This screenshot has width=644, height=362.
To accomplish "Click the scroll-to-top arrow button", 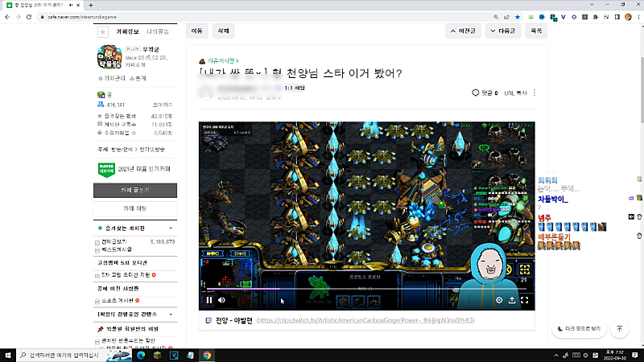I will (619, 328).
